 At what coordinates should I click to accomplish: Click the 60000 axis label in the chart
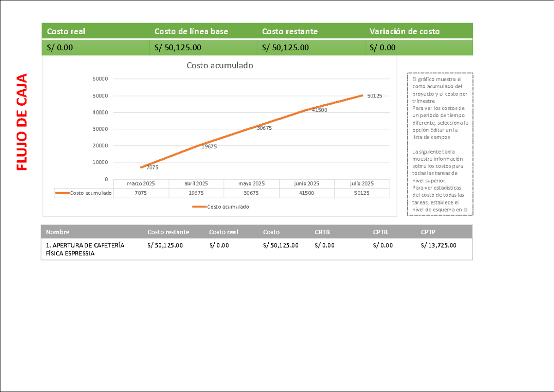tap(100, 79)
